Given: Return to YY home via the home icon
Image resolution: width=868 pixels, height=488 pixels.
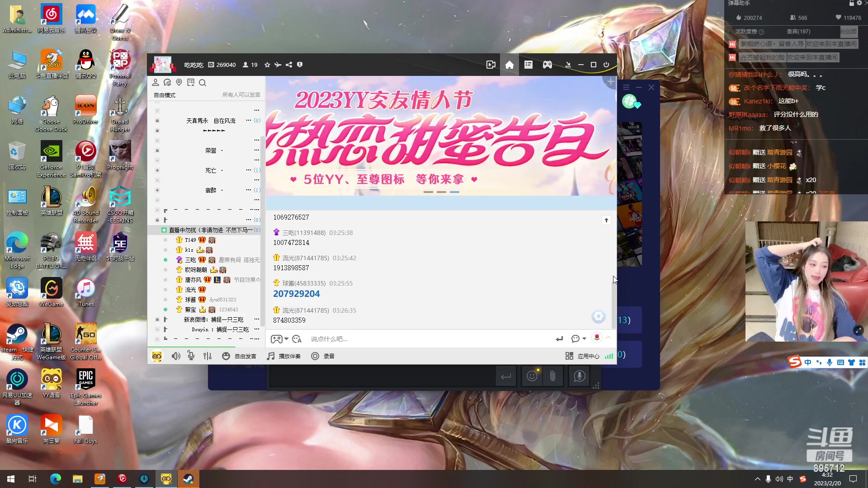Looking at the screenshot, I should [x=509, y=65].
